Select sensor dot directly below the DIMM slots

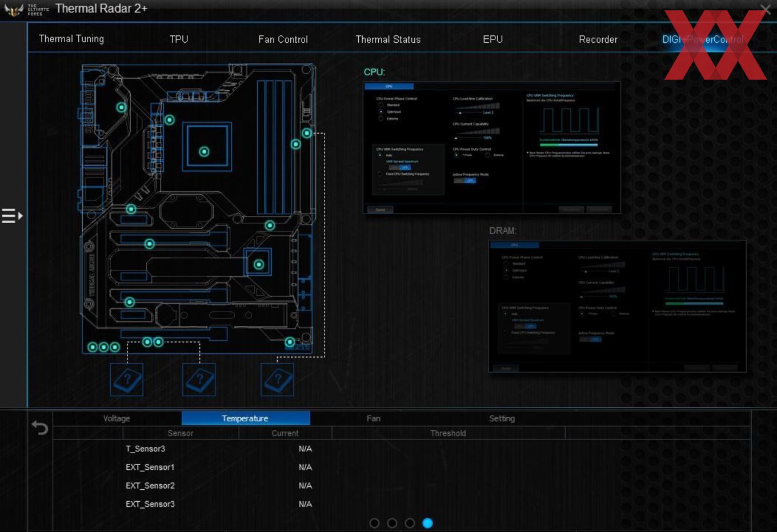pyautogui.click(x=270, y=225)
